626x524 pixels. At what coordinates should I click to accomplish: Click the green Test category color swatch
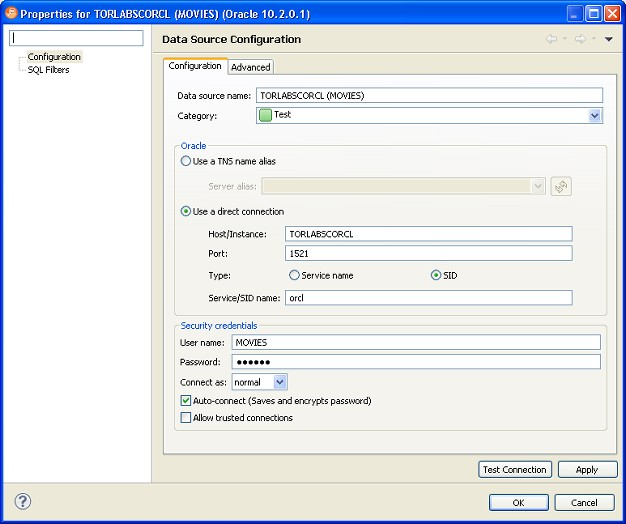point(265,115)
